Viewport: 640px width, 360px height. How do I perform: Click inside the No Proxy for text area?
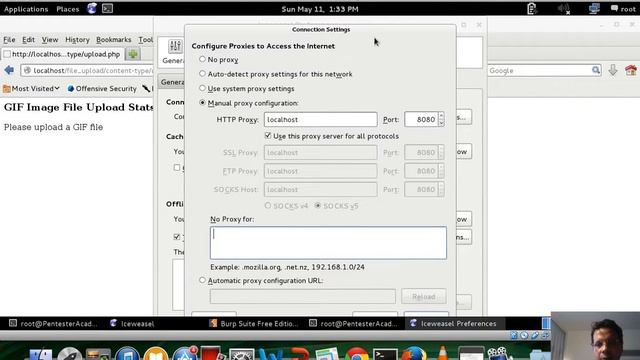(x=328, y=243)
